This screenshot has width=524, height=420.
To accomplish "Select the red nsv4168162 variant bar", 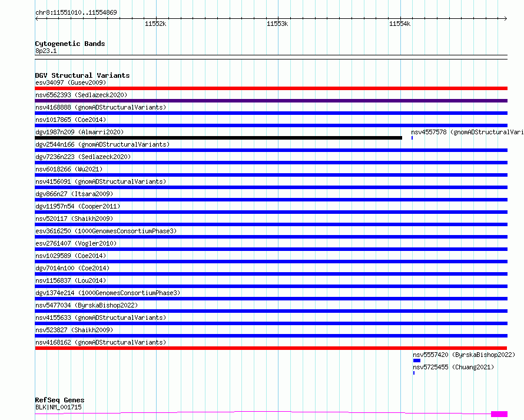I will click(271, 348).
